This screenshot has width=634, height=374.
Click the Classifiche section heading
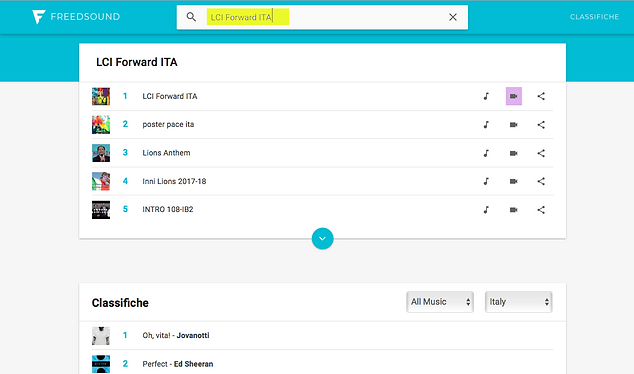120,303
